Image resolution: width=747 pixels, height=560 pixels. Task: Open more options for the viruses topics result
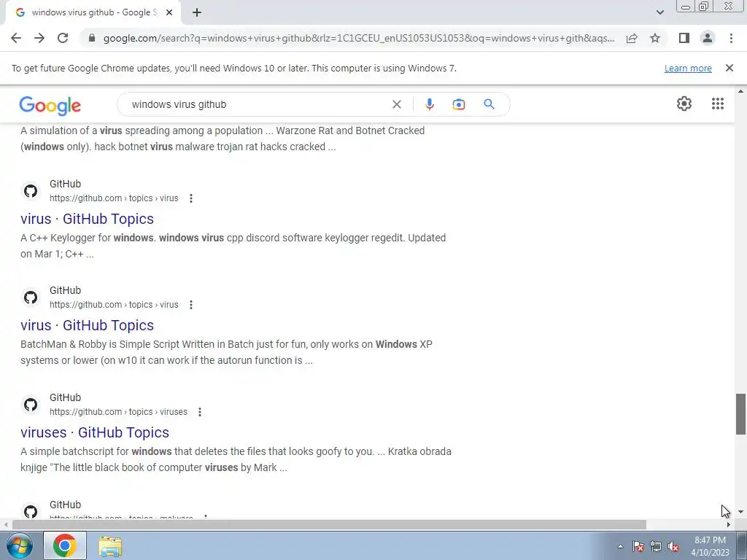[x=200, y=412]
